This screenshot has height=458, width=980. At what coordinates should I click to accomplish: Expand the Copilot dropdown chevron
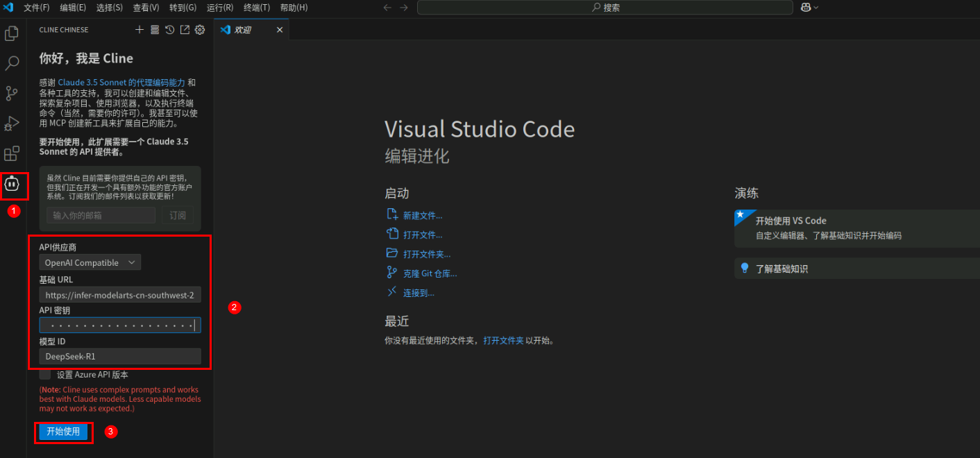coord(816,8)
